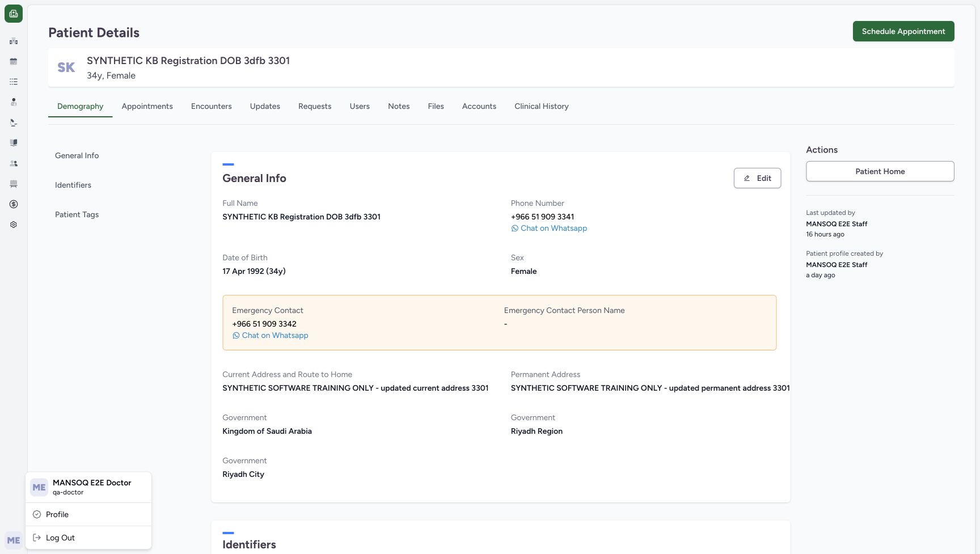Open the Files tab
980x554 pixels.
(436, 106)
